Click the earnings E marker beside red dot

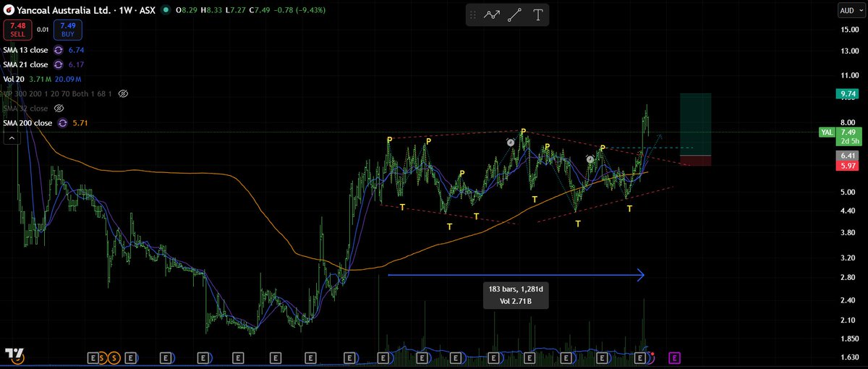point(639,357)
